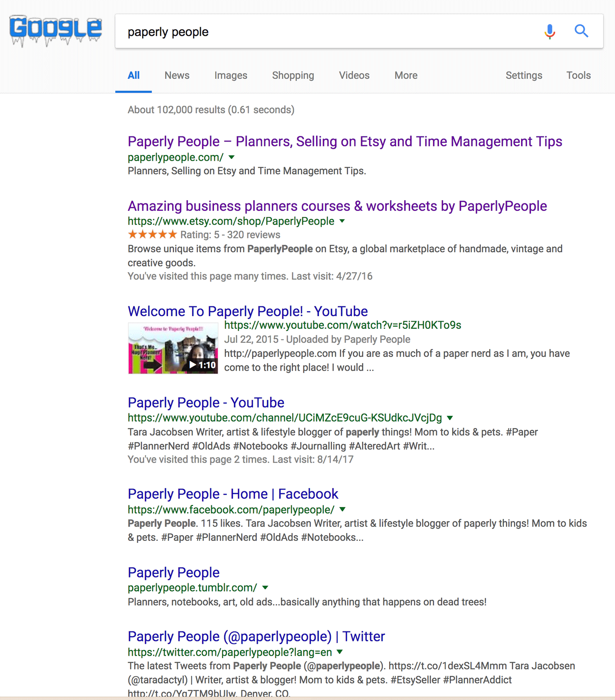Click 'You've visited this page 2 times' note
Screen dimensions: 615x700
(x=240, y=460)
